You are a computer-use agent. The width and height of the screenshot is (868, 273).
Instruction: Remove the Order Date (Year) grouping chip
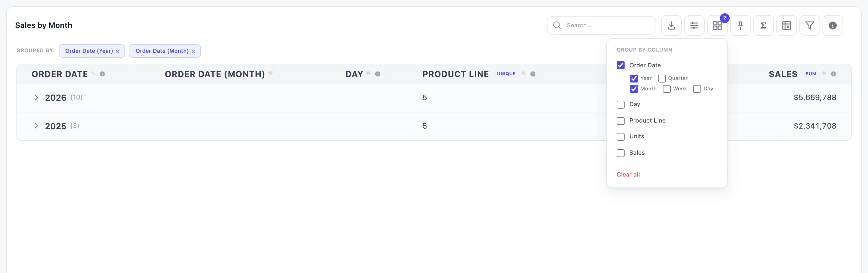click(x=117, y=52)
